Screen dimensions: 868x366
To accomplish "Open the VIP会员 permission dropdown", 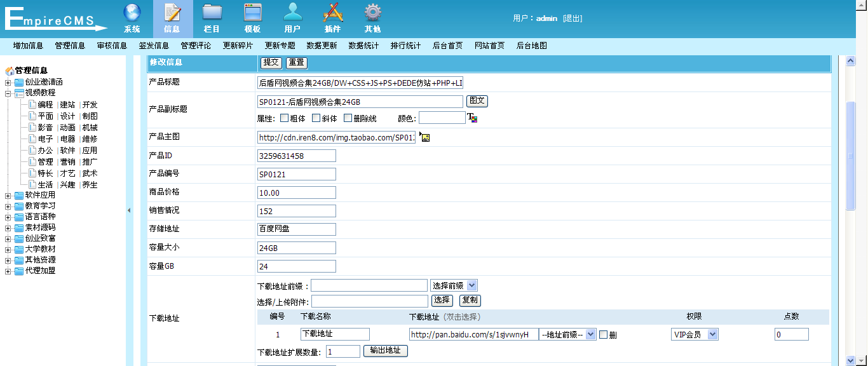I will (695, 334).
